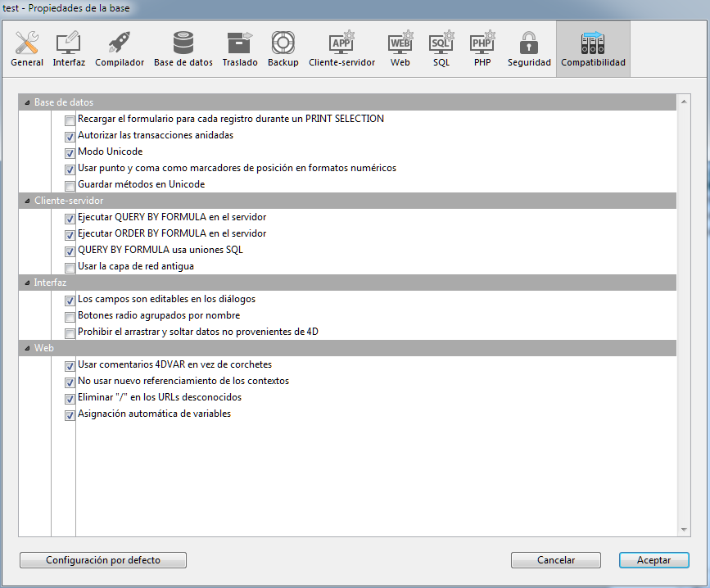This screenshot has height=588, width=710.
Task: Switch to the Cliente-servidor tab label
Action: pyautogui.click(x=341, y=62)
